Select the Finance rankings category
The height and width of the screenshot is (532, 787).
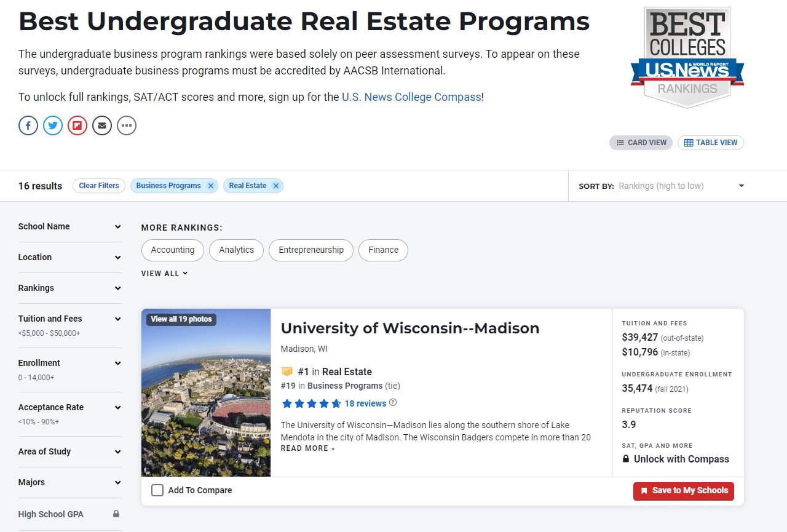(383, 250)
